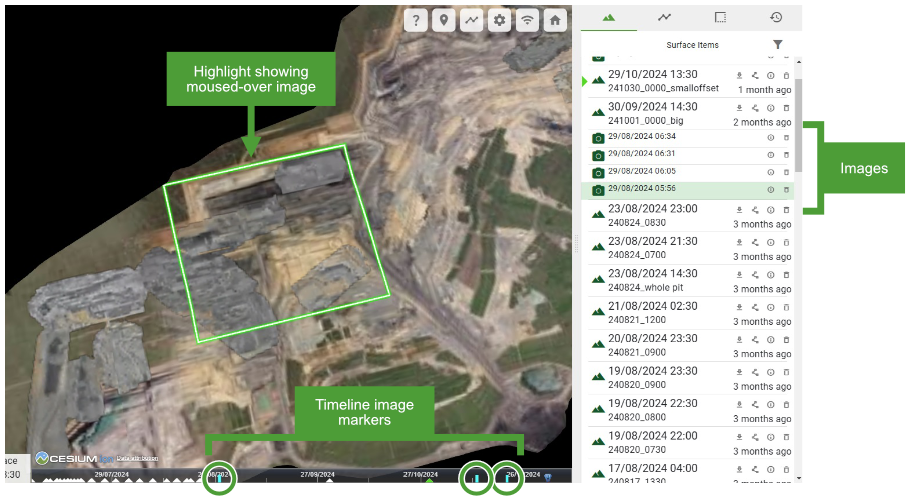The width and height of the screenshot is (910, 500).
Task: Delete the 30/09/2024 14:30 surface
Action: click(786, 108)
